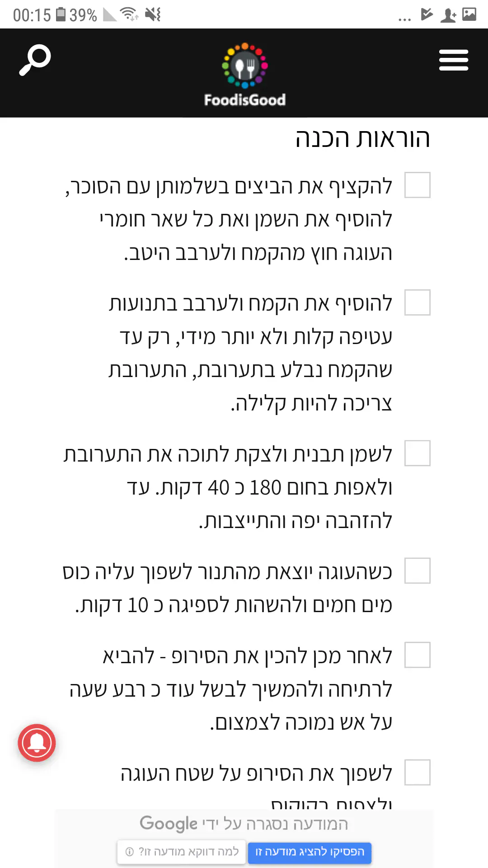
Task: Tap the battery status icon
Action: pos(61,14)
